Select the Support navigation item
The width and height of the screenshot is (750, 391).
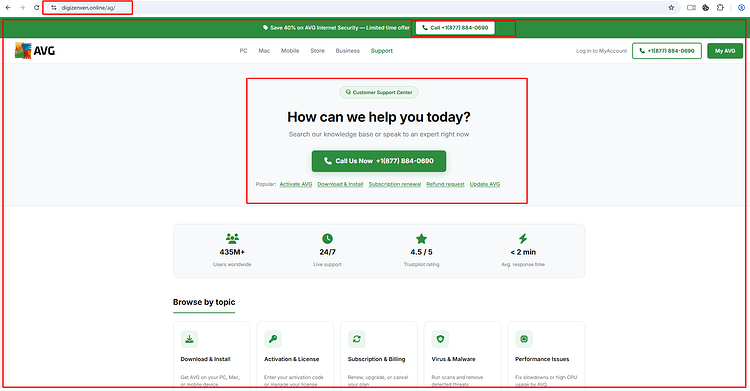pyautogui.click(x=382, y=51)
